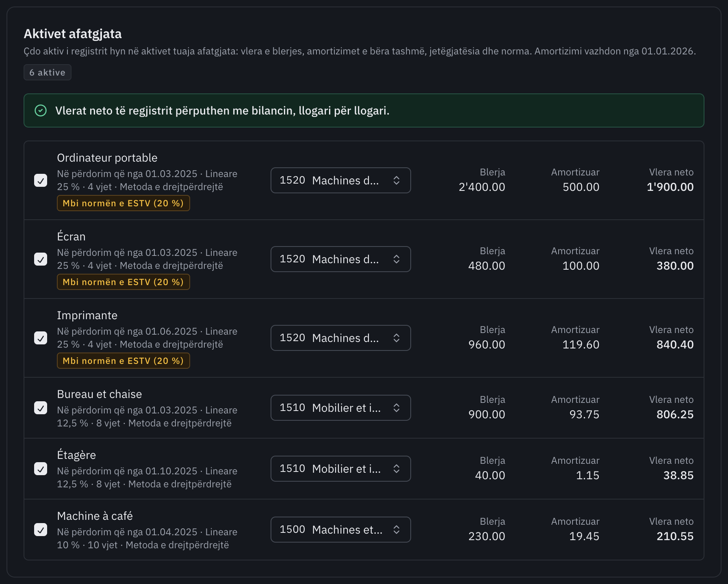Click net value 38.85
This screenshot has width=728, height=584.
(678, 475)
